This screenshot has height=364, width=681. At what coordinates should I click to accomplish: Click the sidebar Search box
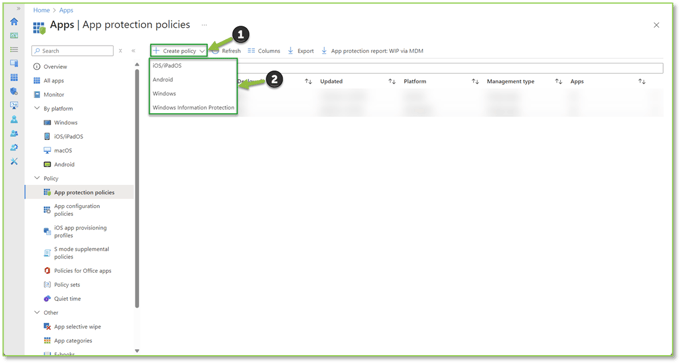(x=73, y=51)
